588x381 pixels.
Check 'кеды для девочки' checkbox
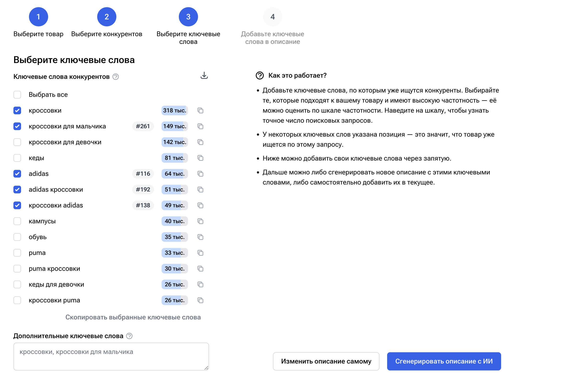(x=17, y=285)
